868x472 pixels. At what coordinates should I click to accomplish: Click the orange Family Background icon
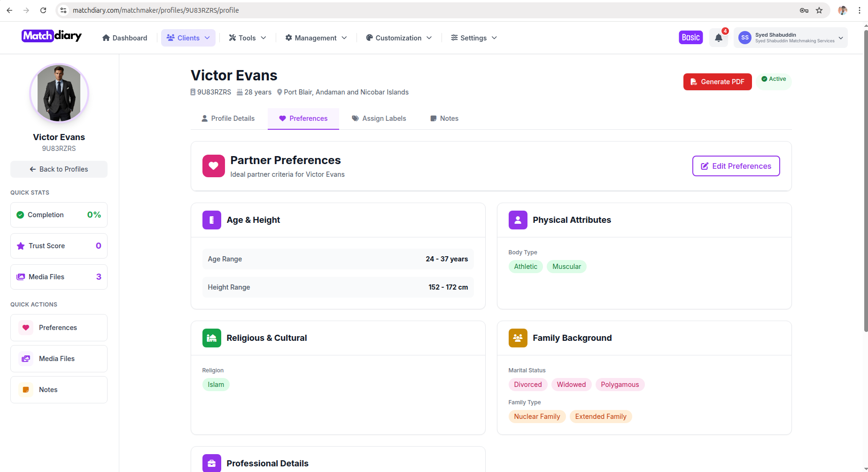pyautogui.click(x=518, y=338)
